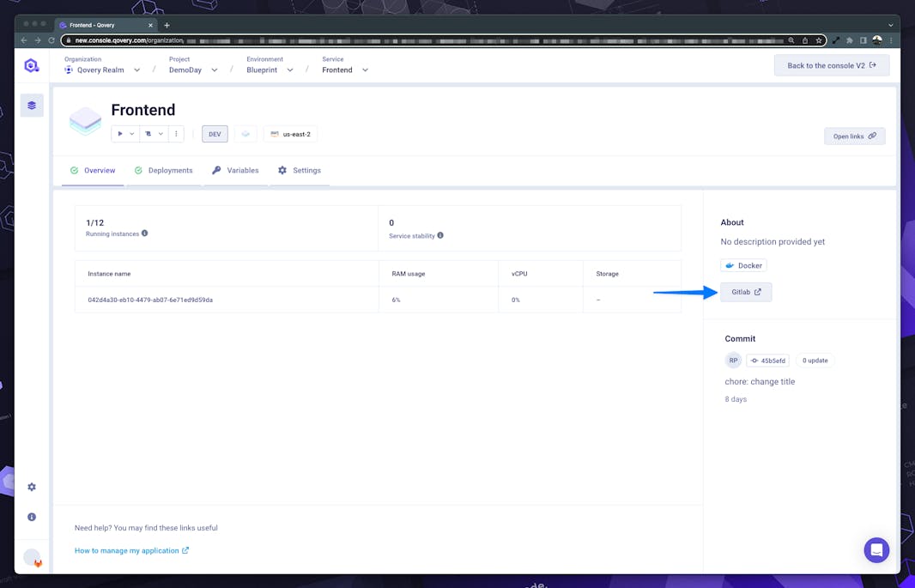Click the Docker badge in About

pos(743,265)
